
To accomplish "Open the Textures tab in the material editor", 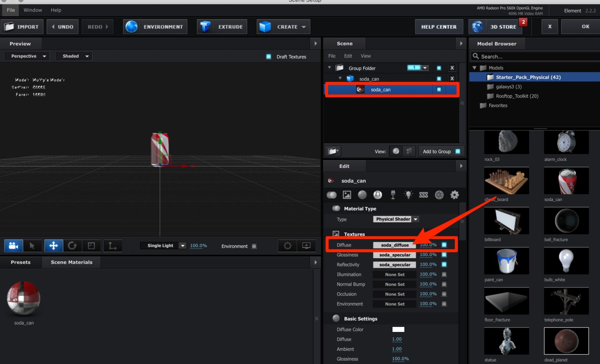I will 346,195.
